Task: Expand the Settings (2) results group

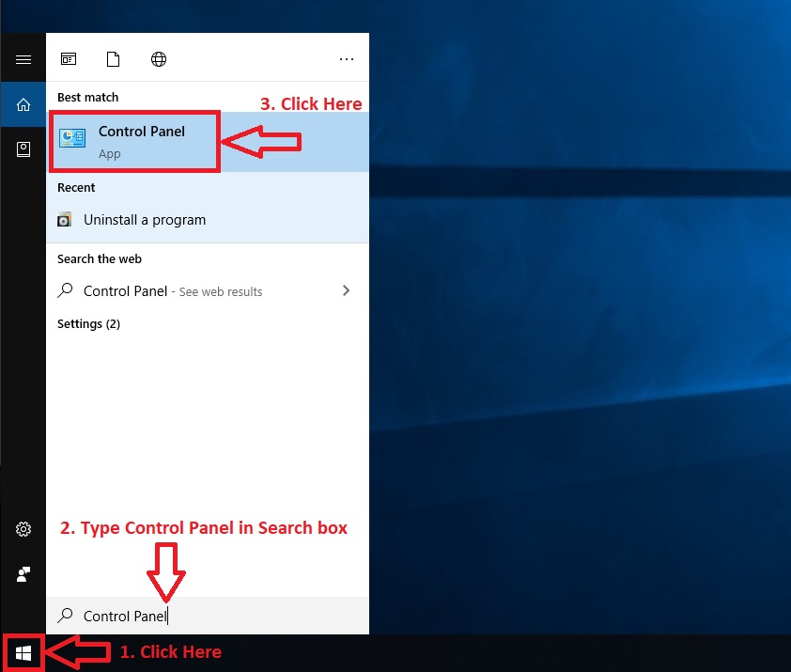Action: [x=89, y=323]
